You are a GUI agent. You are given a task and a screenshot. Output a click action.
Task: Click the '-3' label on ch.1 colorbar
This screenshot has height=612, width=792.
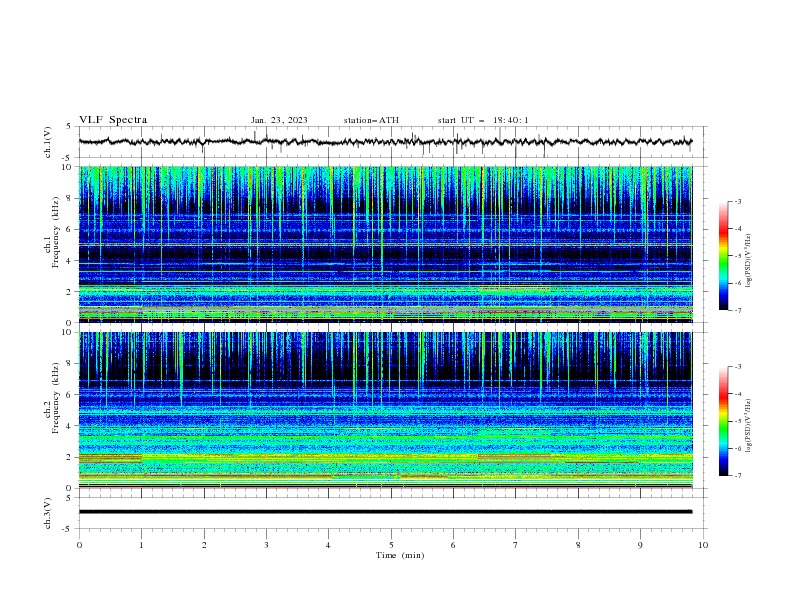[x=738, y=201]
